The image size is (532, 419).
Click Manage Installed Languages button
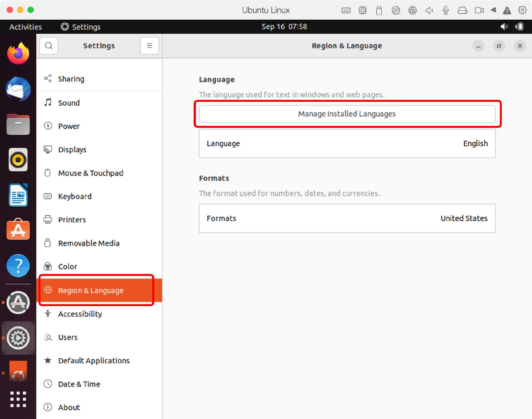347,114
